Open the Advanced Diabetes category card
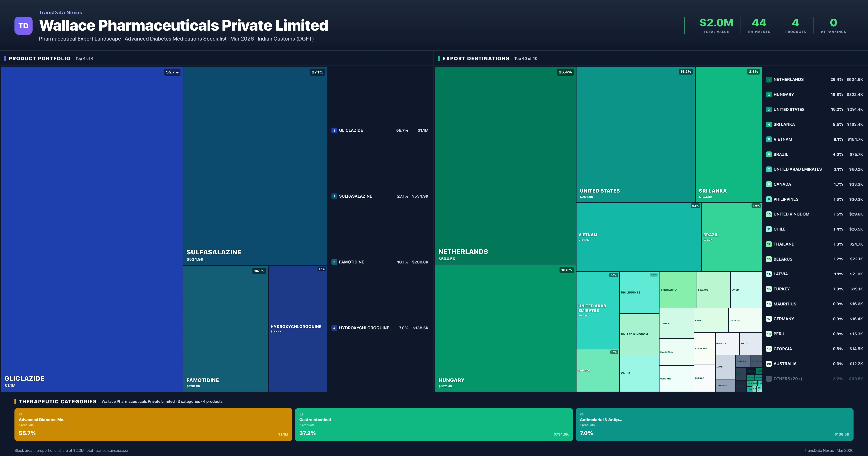 pos(153,424)
